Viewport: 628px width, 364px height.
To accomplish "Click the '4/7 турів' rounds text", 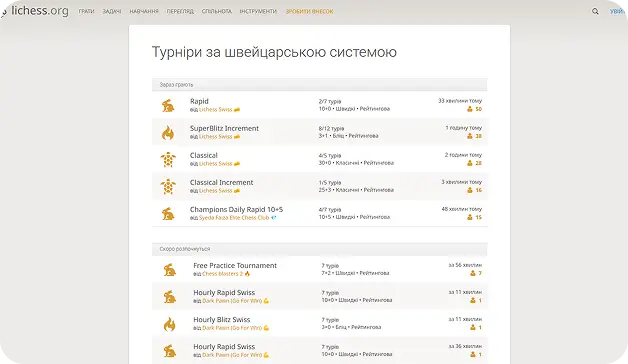I will pos(330,209).
